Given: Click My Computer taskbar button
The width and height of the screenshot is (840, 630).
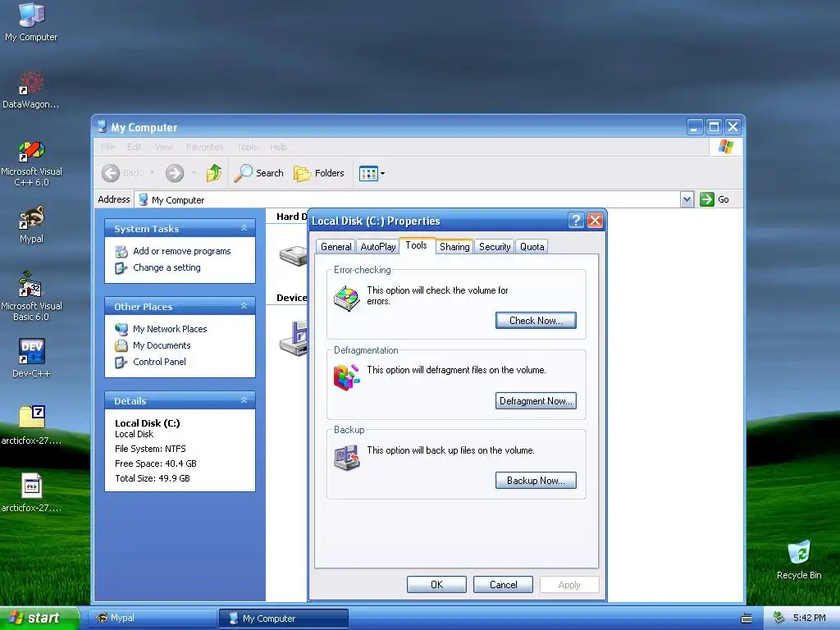Looking at the screenshot, I should (x=284, y=619).
